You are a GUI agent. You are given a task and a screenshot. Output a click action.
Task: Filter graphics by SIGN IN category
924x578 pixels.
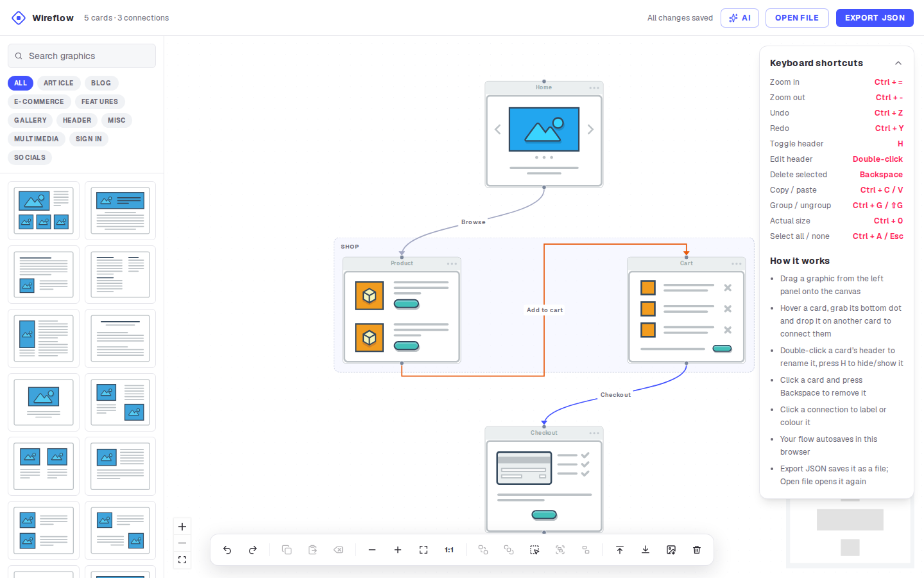pyautogui.click(x=89, y=139)
